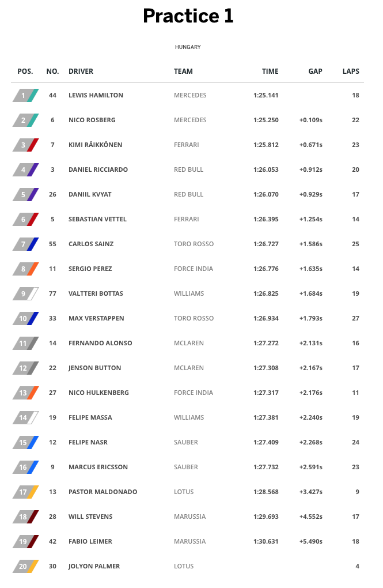This screenshot has width=383, height=588.
Task: Click the Hungary label under the title
Action: coord(188,47)
